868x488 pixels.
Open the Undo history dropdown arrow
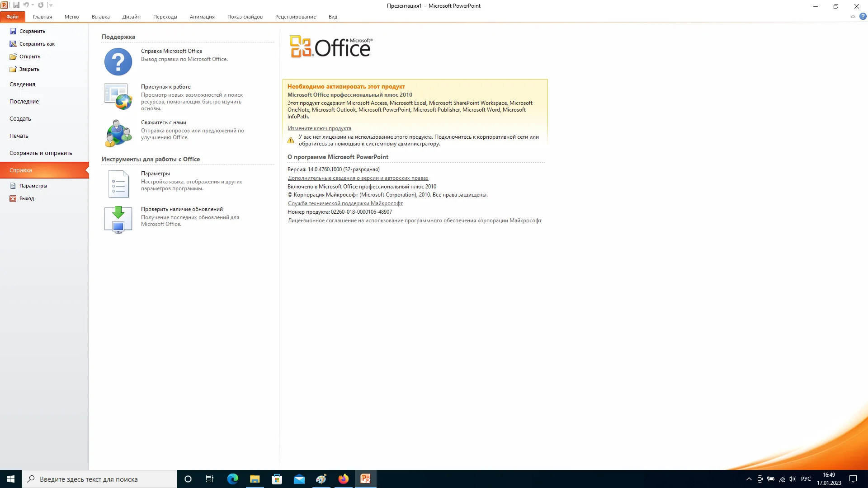(33, 5)
